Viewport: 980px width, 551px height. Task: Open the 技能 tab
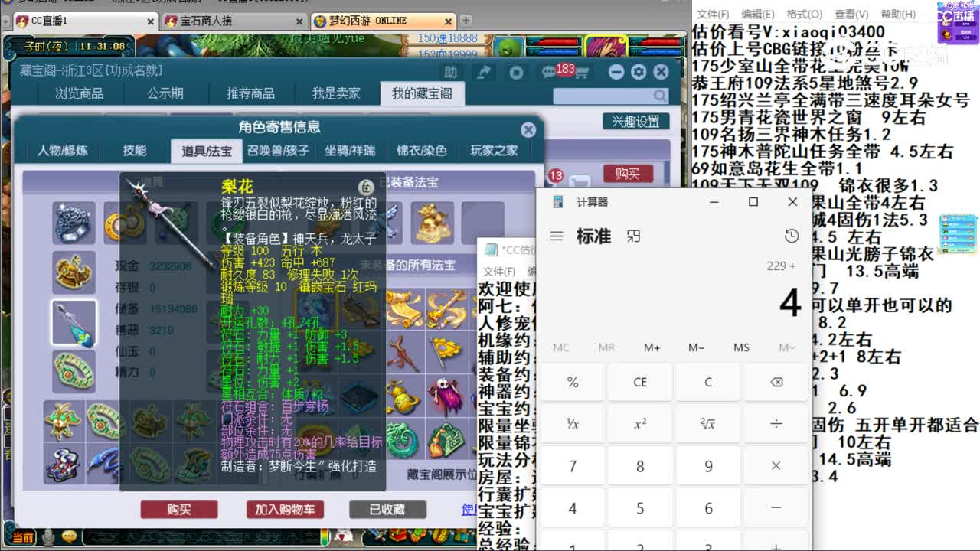134,151
